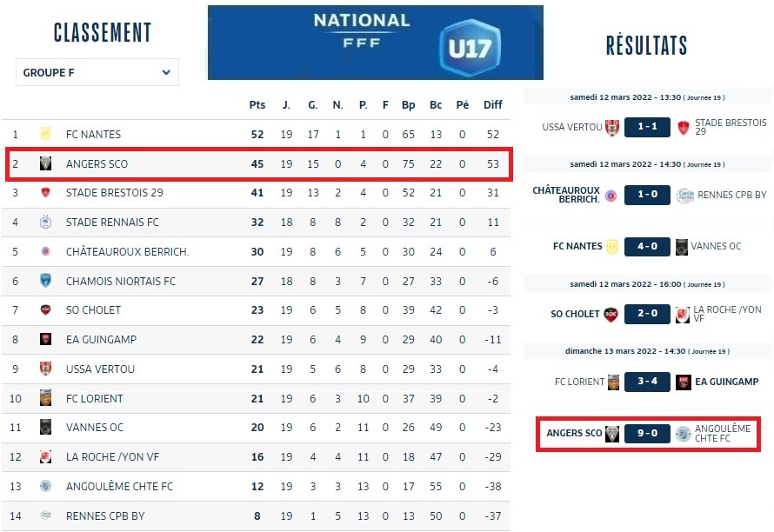Image resolution: width=774 pixels, height=532 pixels.
Task: Open the Châteauroux Berrich. standings row link
Action: click(x=127, y=252)
